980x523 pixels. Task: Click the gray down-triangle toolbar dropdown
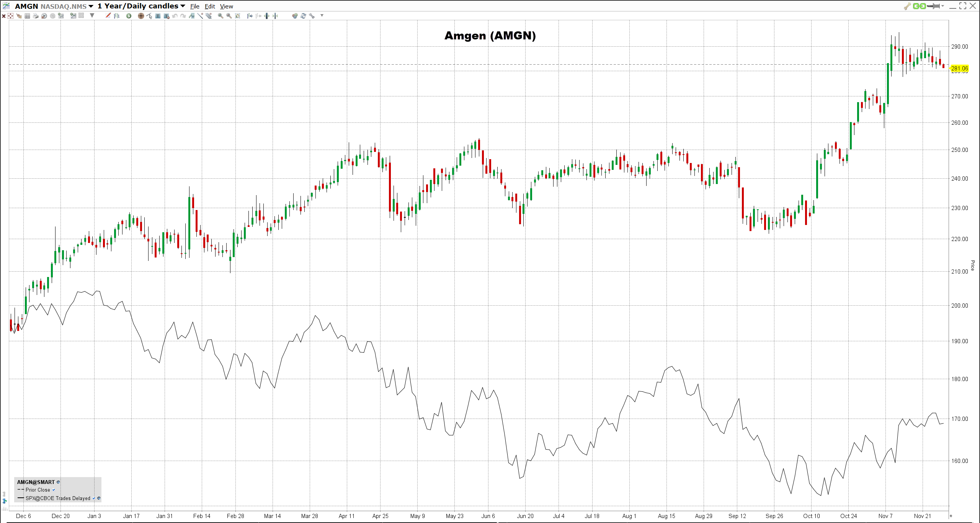(92, 15)
